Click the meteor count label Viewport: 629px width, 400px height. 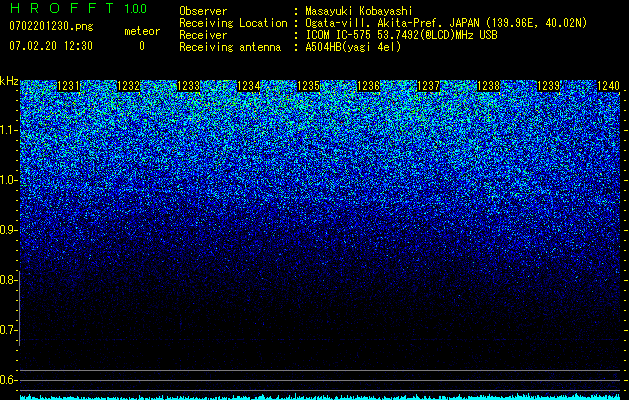142,31
